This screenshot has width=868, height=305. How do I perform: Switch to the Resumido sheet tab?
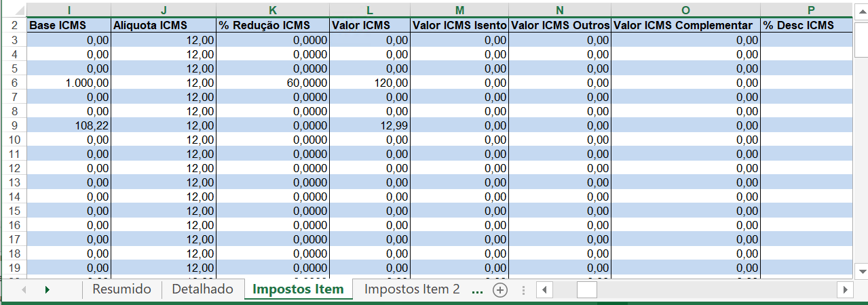click(x=121, y=289)
